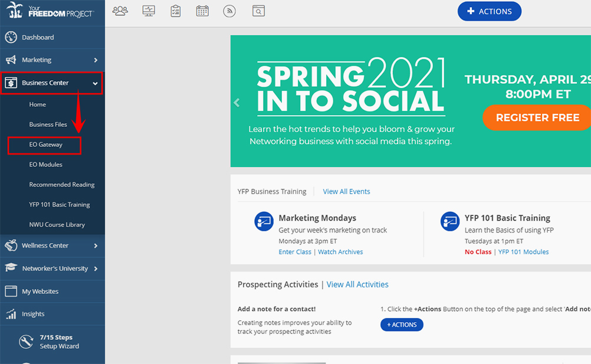This screenshot has height=364, width=591.
Task: Expand the Marketing menu chevron
Action: (96, 60)
